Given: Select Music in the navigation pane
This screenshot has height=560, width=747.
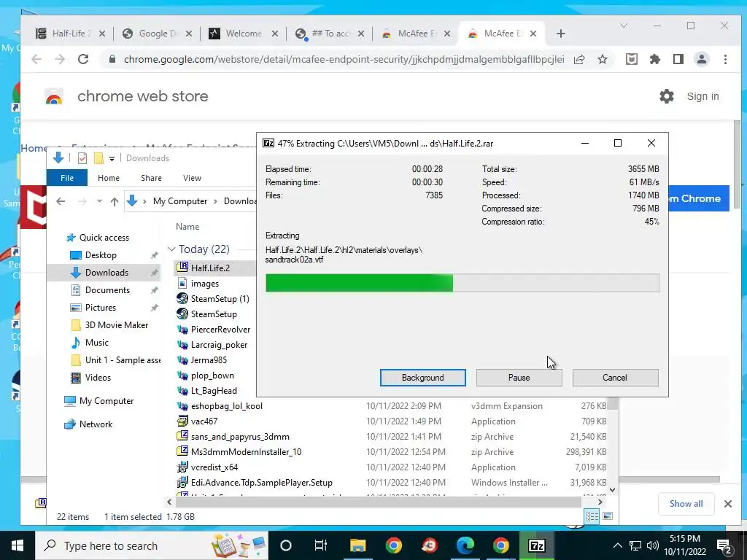Looking at the screenshot, I should [97, 343].
